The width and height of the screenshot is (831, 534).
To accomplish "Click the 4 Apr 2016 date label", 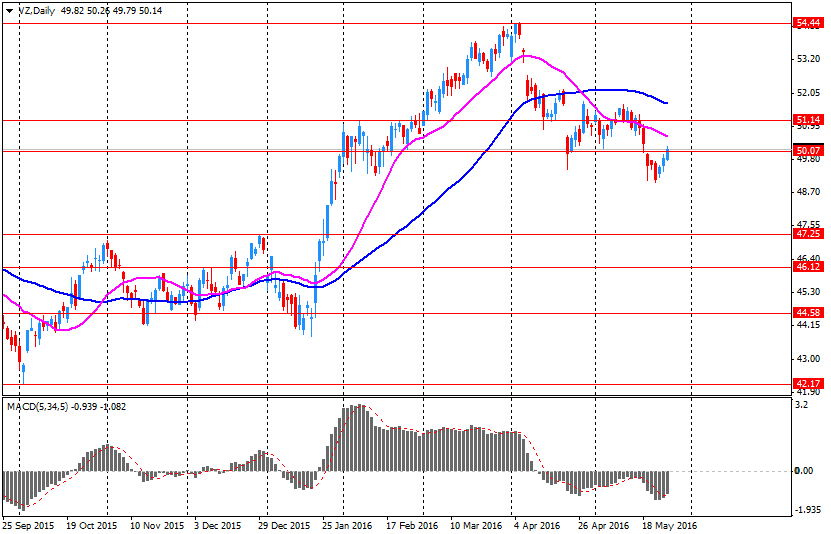I will (537, 526).
